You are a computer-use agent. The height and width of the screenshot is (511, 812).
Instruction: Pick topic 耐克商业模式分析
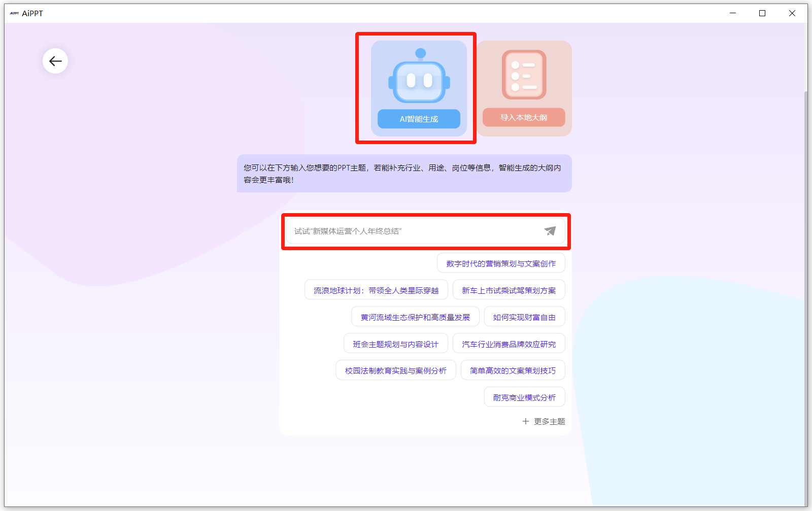(x=524, y=397)
